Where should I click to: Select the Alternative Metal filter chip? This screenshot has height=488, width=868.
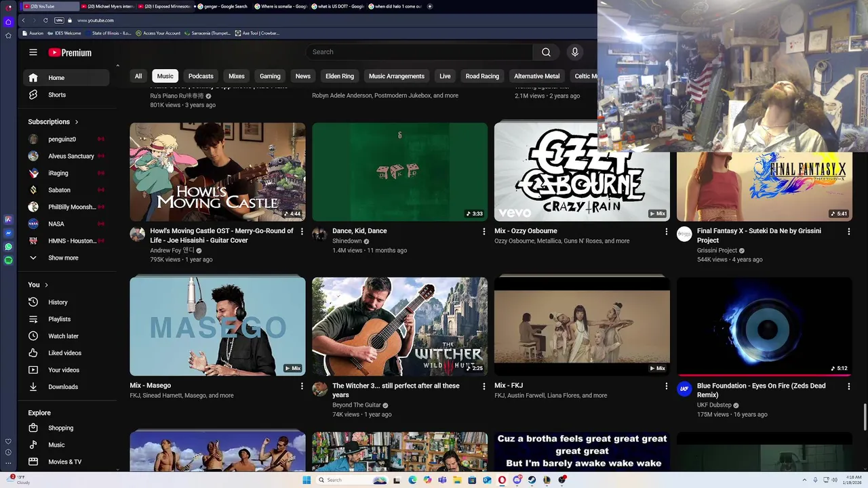coord(537,76)
